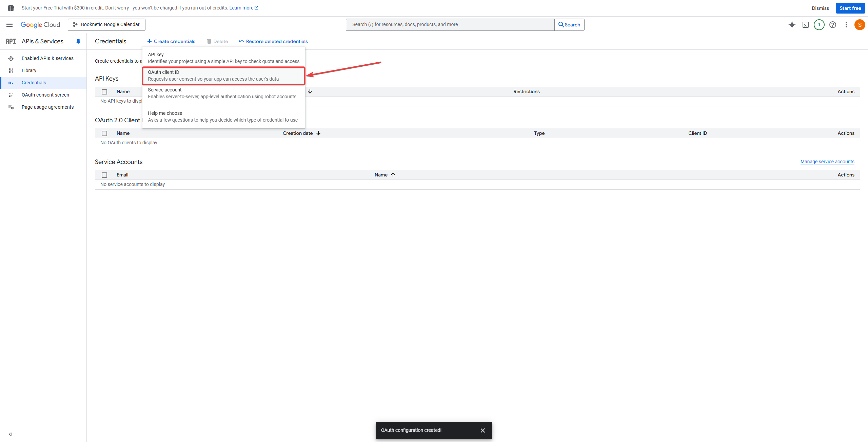Click the Service Accounts section heading
Image resolution: width=868 pixels, height=442 pixels.
point(119,162)
